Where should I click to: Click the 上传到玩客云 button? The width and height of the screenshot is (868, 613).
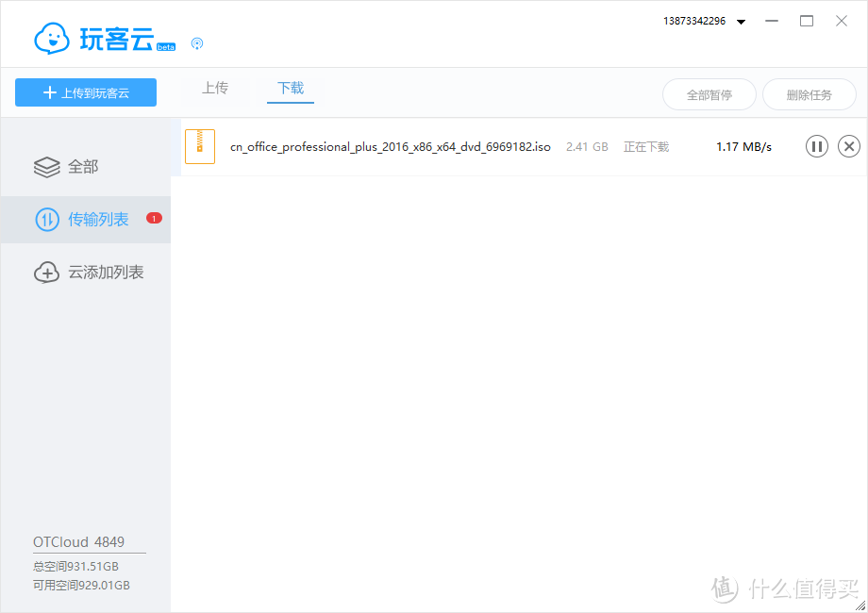pyautogui.click(x=86, y=92)
